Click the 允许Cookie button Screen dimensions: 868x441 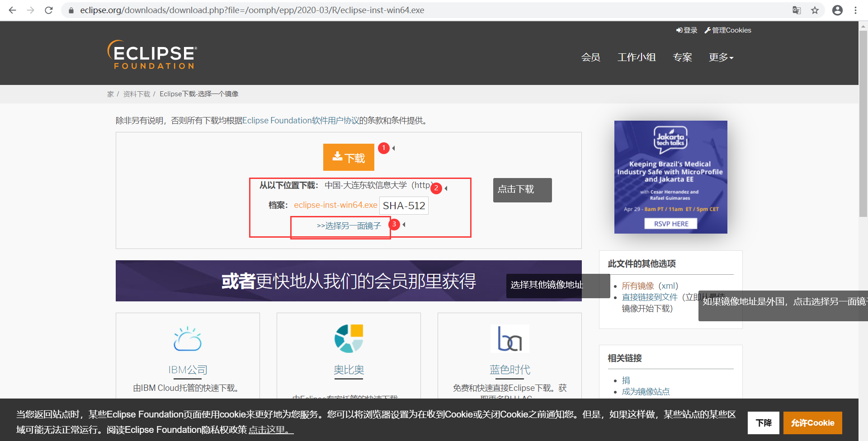[812, 422]
